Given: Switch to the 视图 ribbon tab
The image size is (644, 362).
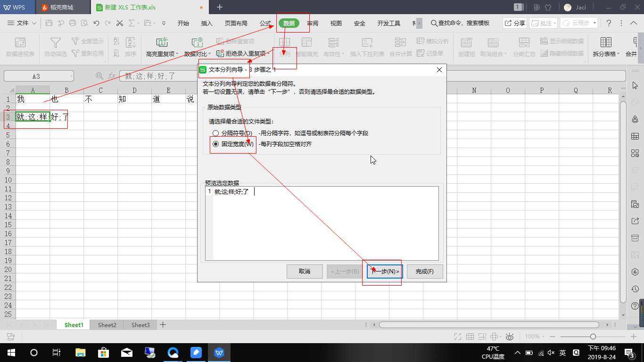Looking at the screenshot, I should point(336,24).
